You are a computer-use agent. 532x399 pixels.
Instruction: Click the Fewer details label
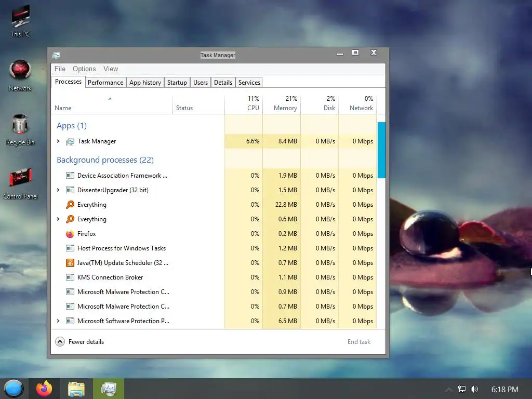click(86, 342)
